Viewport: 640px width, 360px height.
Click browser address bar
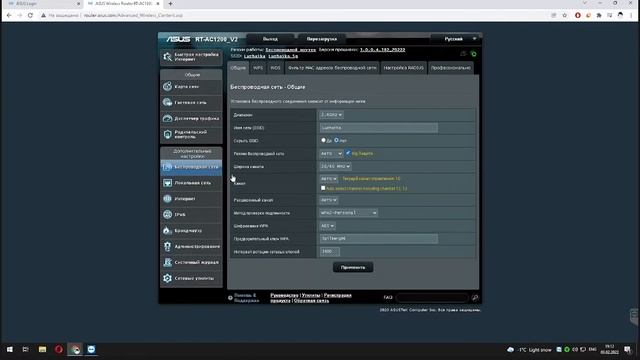pyautogui.click(x=294, y=15)
